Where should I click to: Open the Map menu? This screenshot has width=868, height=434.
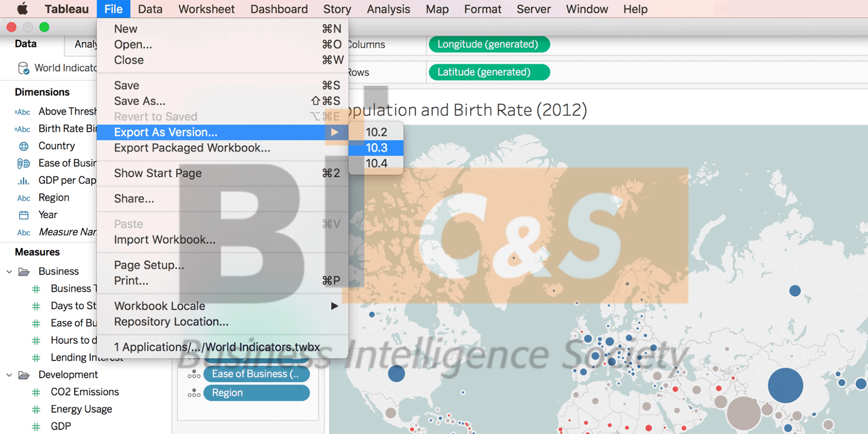click(x=437, y=9)
